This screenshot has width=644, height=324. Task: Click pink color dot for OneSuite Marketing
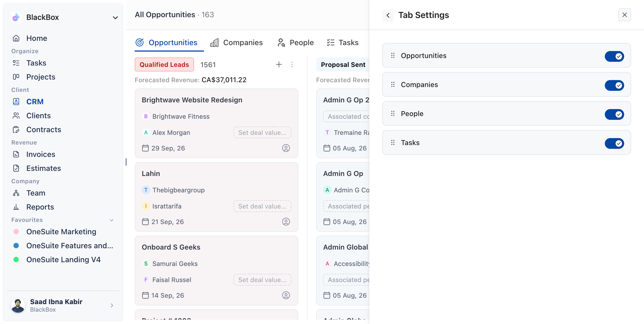[x=16, y=232]
